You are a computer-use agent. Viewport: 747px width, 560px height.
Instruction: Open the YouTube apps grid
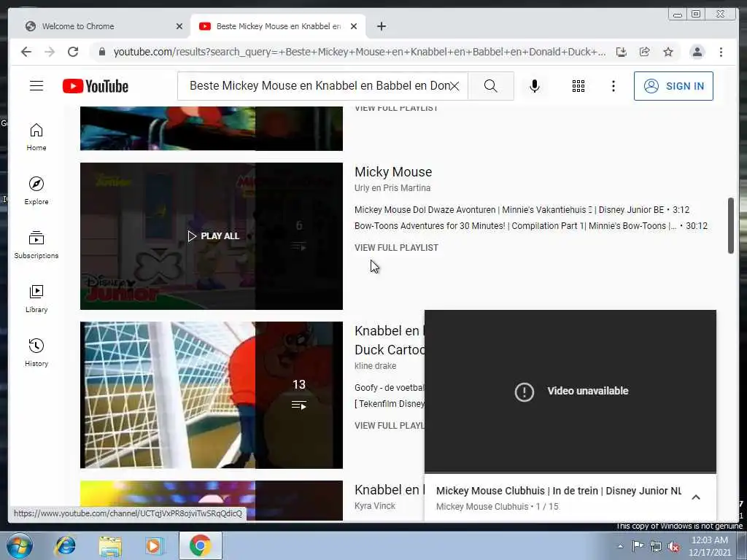578,86
